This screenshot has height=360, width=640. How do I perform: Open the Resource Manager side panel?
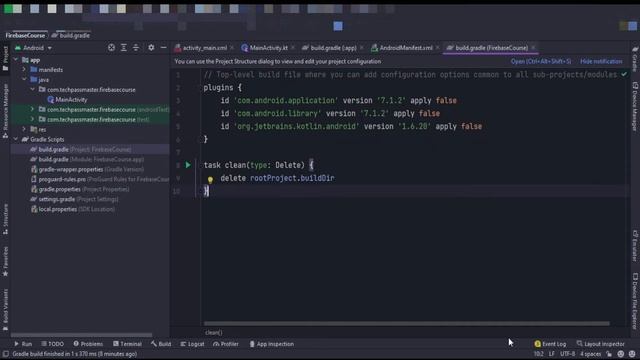[5, 111]
